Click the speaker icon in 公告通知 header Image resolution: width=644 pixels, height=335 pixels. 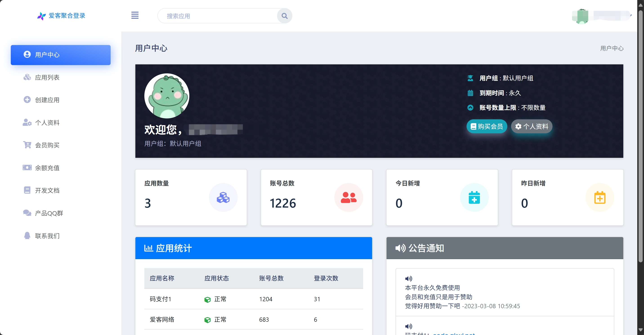(x=400, y=248)
